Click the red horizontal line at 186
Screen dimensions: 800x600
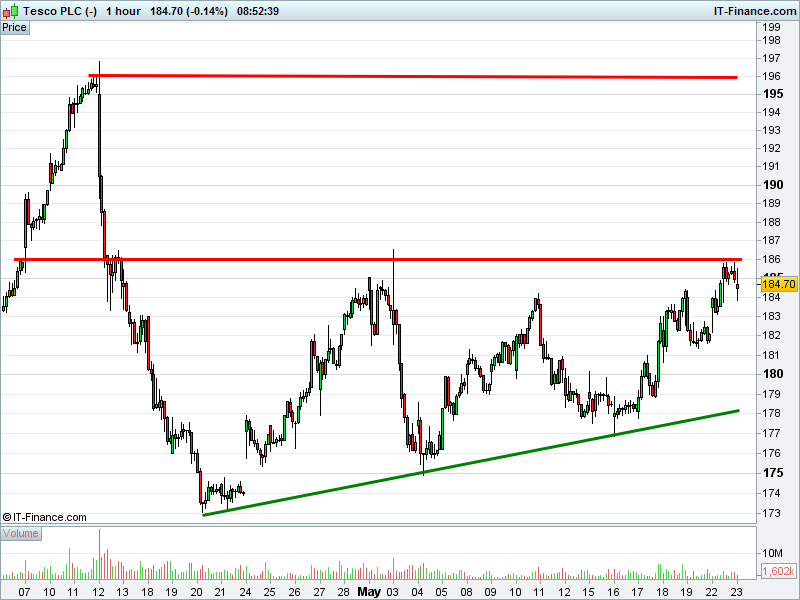point(378,260)
